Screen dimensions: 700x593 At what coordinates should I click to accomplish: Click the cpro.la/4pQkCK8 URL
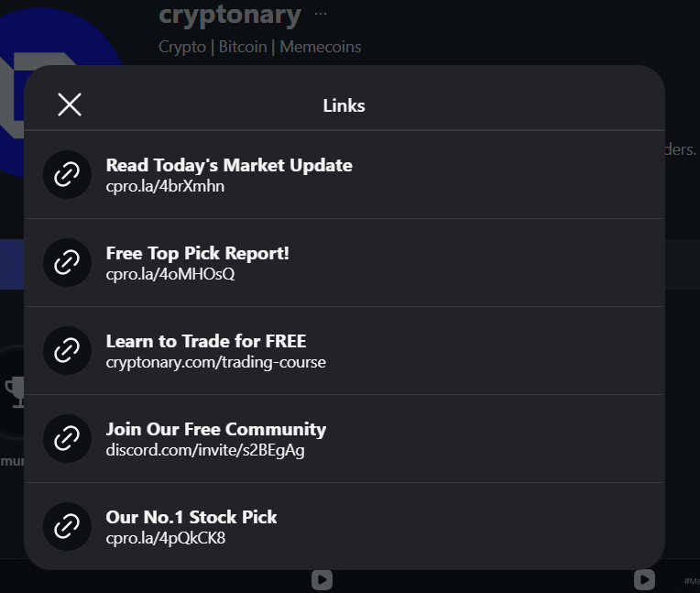click(166, 538)
